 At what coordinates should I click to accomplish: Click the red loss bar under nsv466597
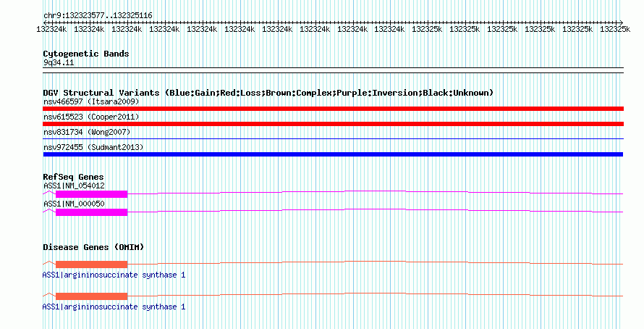333,109
